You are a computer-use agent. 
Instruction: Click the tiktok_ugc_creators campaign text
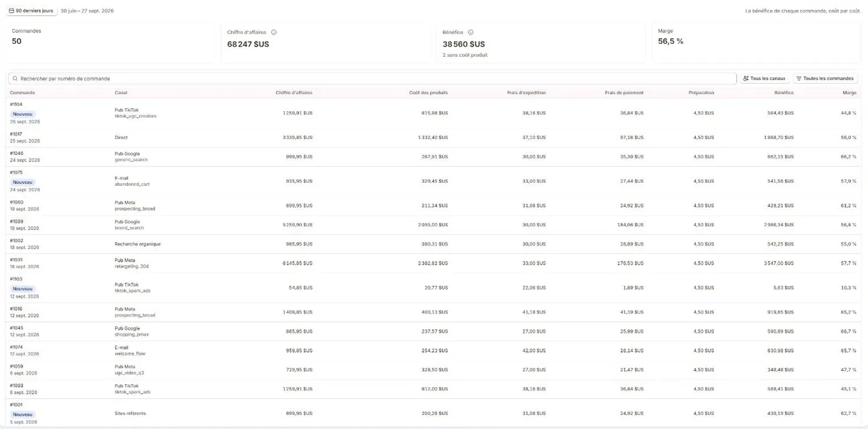[x=136, y=116]
